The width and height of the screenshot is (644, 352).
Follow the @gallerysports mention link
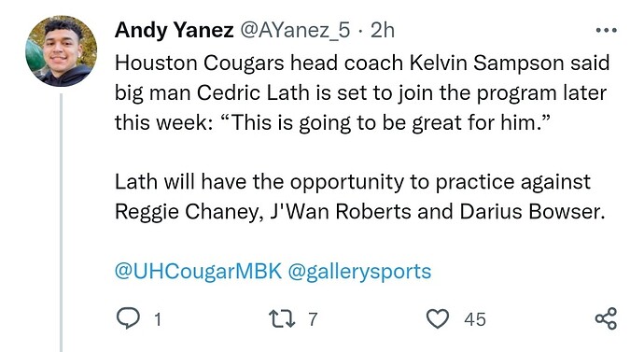[x=359, y=272]
